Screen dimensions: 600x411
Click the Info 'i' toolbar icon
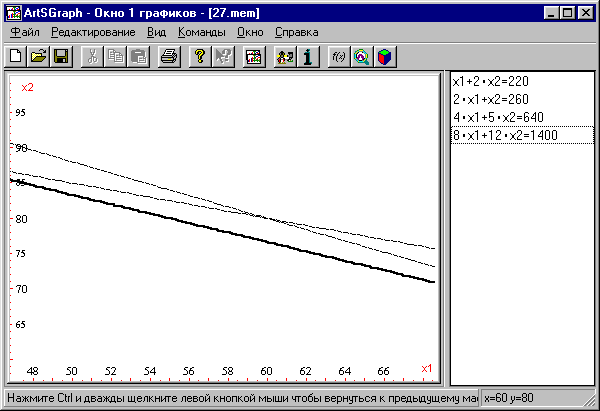tap(309, 57)
